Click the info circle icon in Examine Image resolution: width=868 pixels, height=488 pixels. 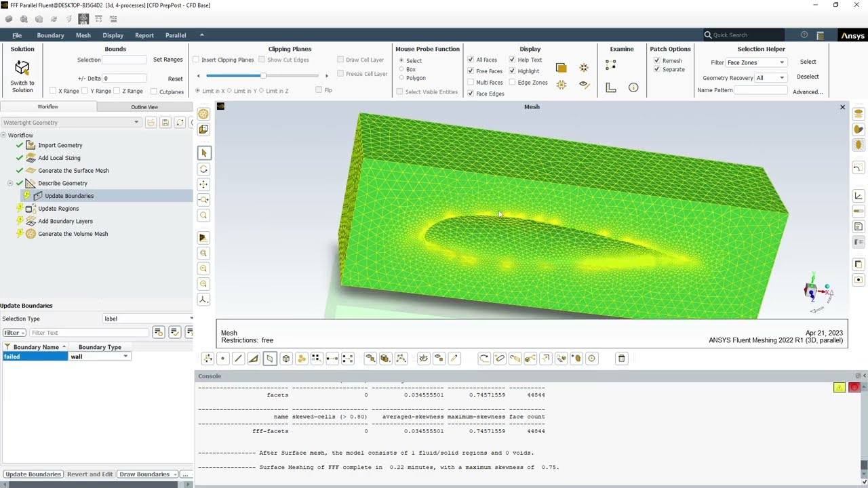(x=633, y=87)
